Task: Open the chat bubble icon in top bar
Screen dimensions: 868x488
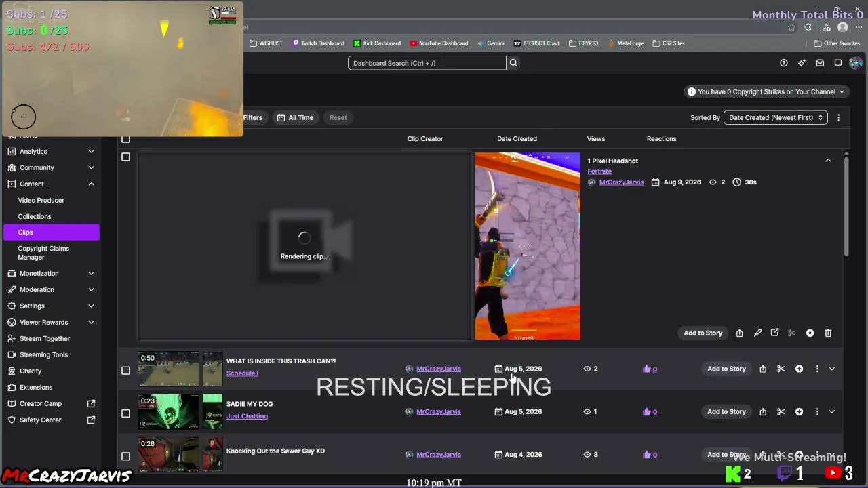Action: point(838,63)
